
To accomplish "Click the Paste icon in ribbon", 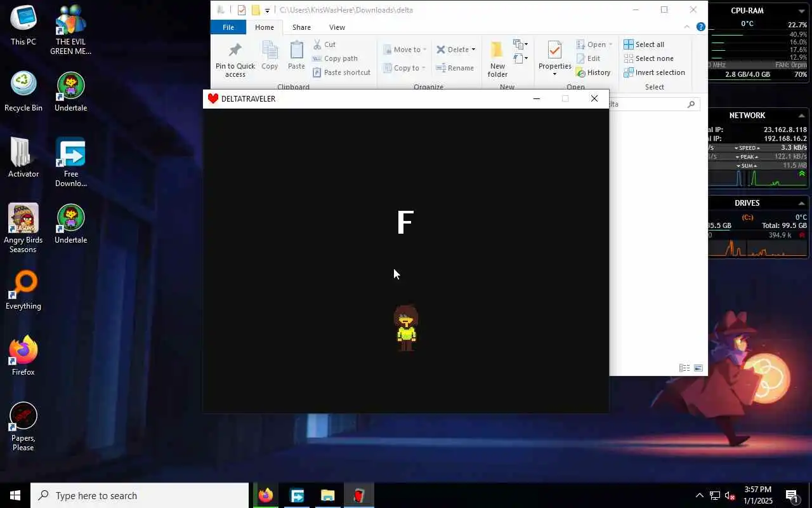I will click(296, 50).
